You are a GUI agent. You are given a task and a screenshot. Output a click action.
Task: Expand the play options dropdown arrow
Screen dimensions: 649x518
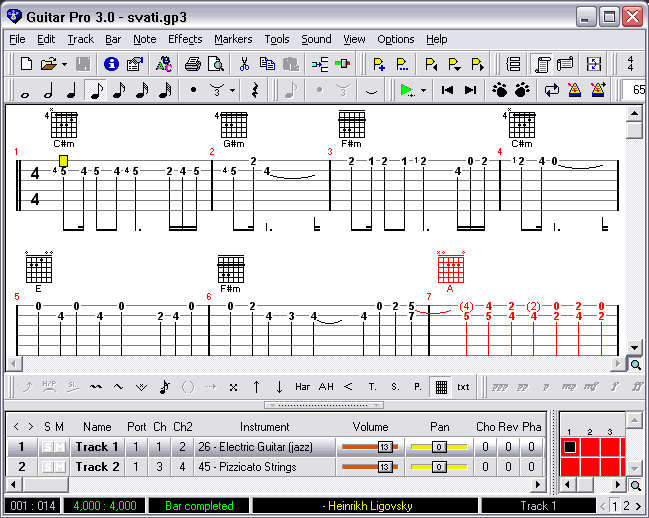pyautogui.click(x=423, y=90)
